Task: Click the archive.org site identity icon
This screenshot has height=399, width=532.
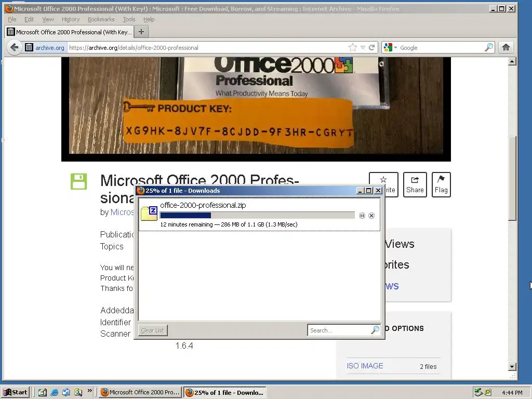Action: click(29, 47)
